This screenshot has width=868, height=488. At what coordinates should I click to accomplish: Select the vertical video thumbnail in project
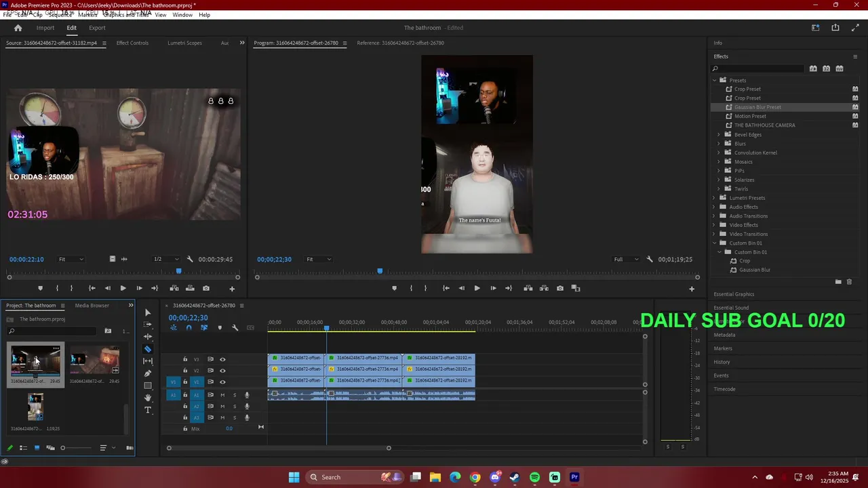(35, 407)
